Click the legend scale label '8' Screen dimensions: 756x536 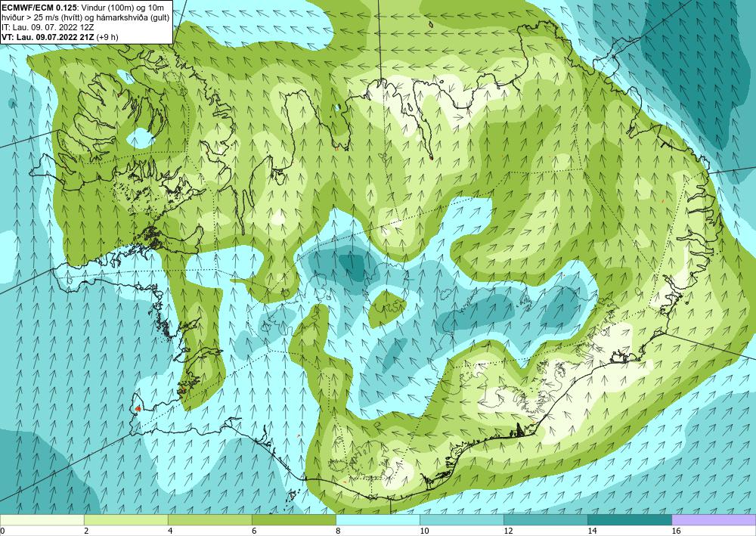tap(338, 531)
